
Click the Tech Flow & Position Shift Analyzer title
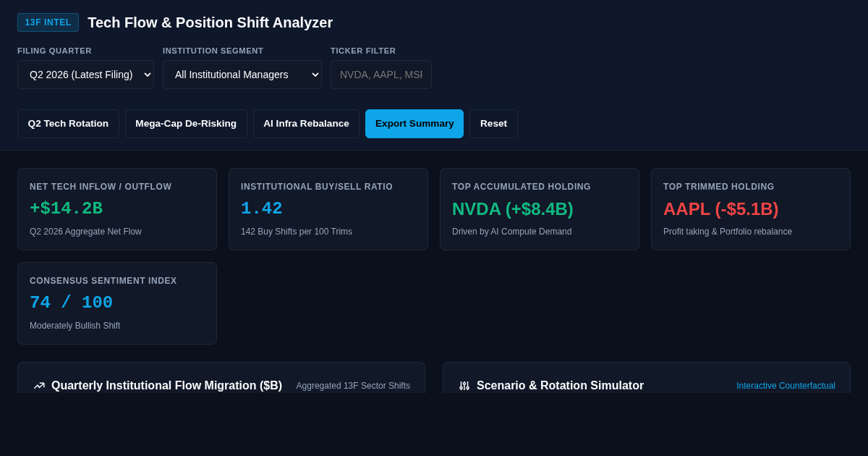click(210, 22)
